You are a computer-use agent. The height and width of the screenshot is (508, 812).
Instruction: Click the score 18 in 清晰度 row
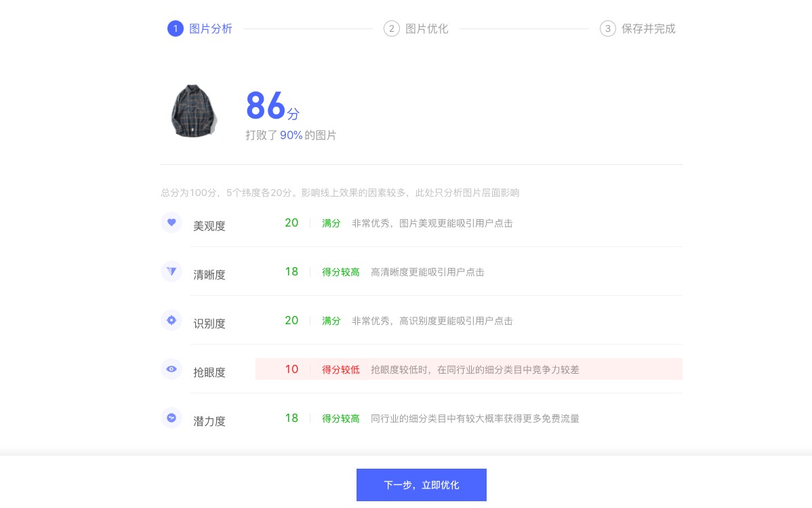291,271
